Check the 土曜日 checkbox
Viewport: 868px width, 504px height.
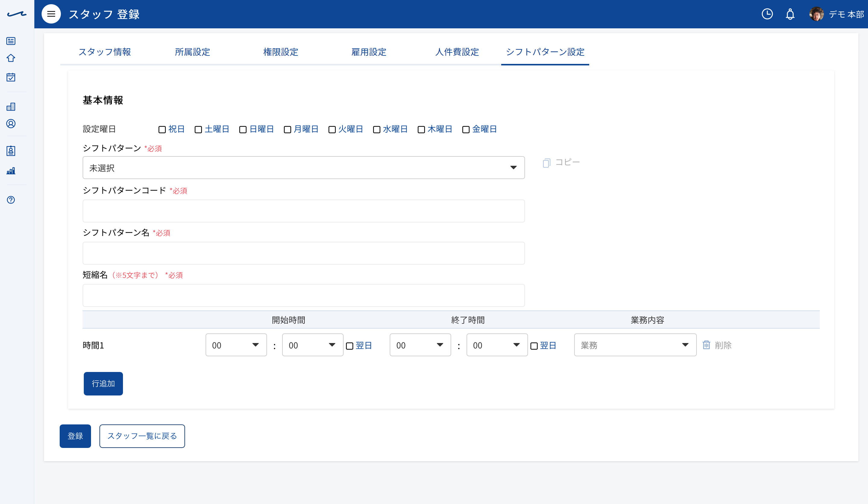click(x=198, y=130)
